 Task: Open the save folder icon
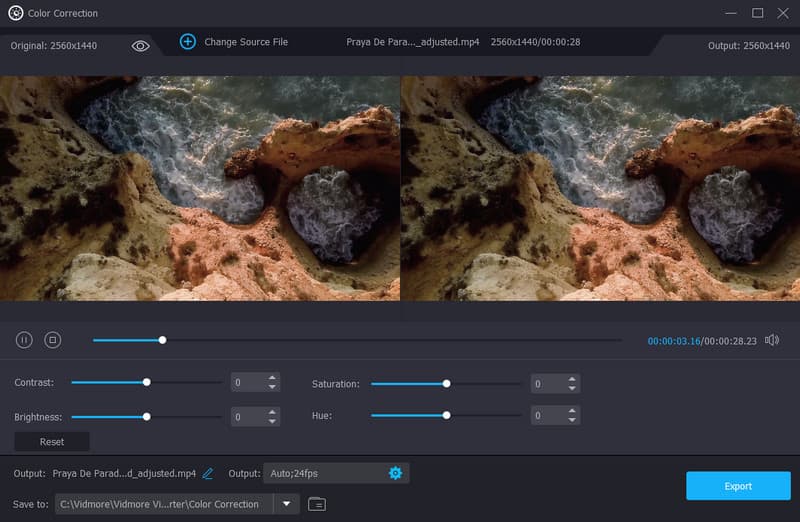(317, 504)
